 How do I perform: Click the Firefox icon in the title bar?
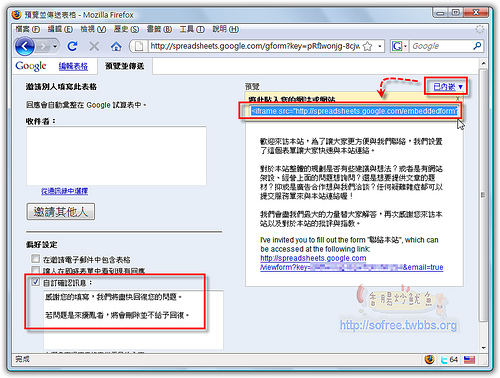coord(17,15)
